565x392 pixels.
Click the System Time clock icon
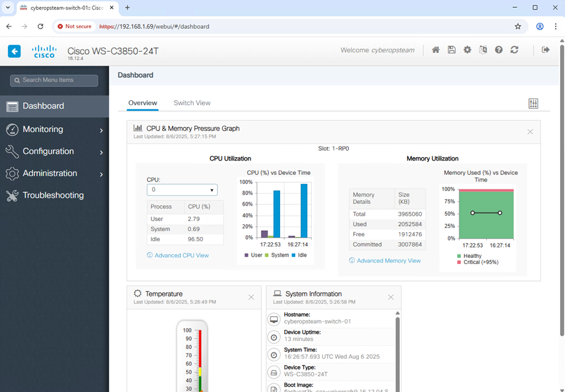[274, 355]
